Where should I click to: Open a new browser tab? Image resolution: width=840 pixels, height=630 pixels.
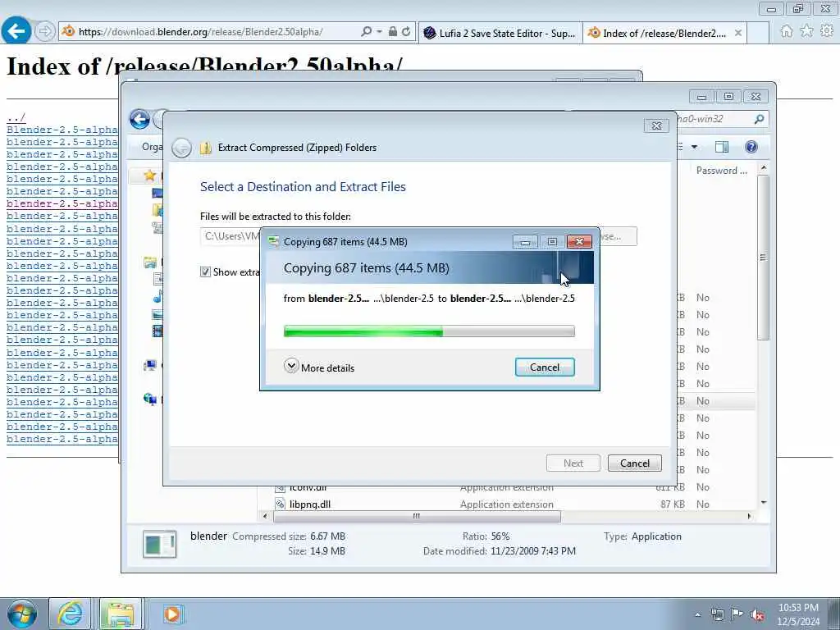pyautogui.click(x=759, y=33)
